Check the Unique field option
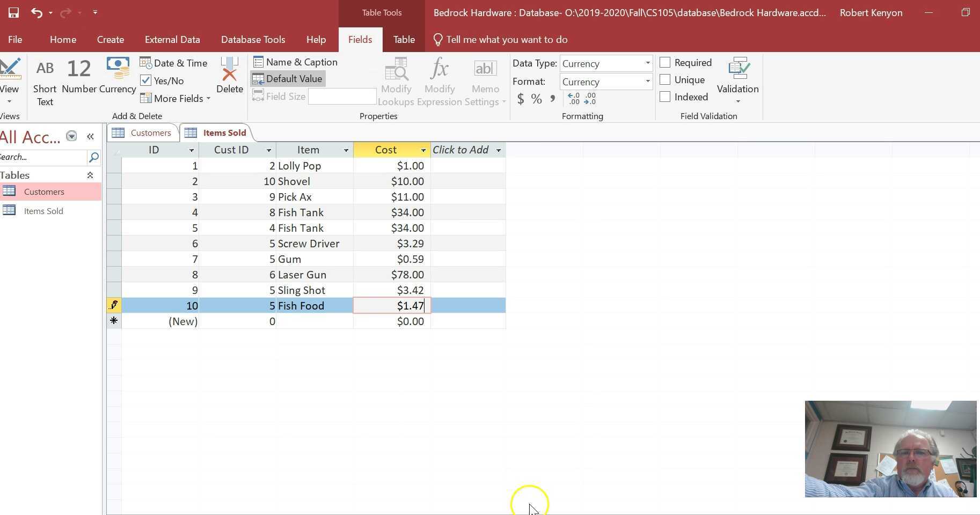Screen dimensions: 980x515 pyautogui.click(x=665, y=80)
